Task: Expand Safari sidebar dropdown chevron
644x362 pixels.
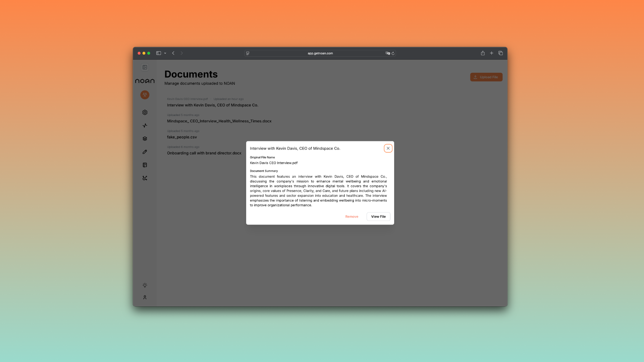Action: pos(165,53)
